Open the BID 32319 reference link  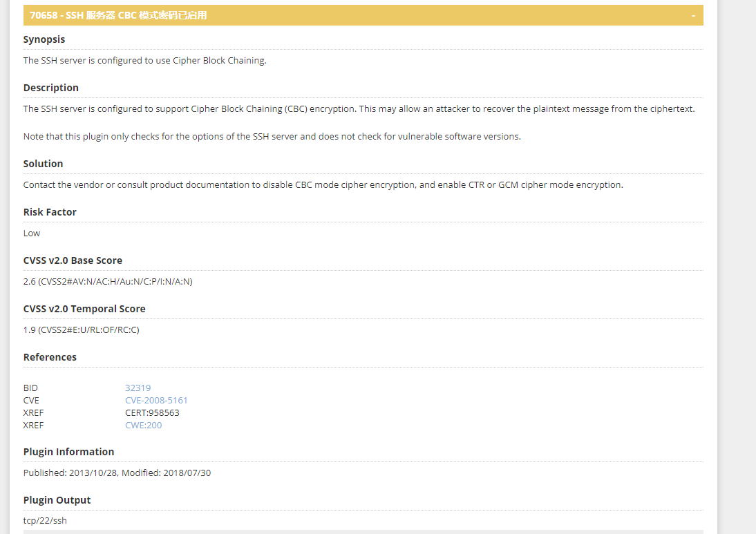[x=138, y=388]
